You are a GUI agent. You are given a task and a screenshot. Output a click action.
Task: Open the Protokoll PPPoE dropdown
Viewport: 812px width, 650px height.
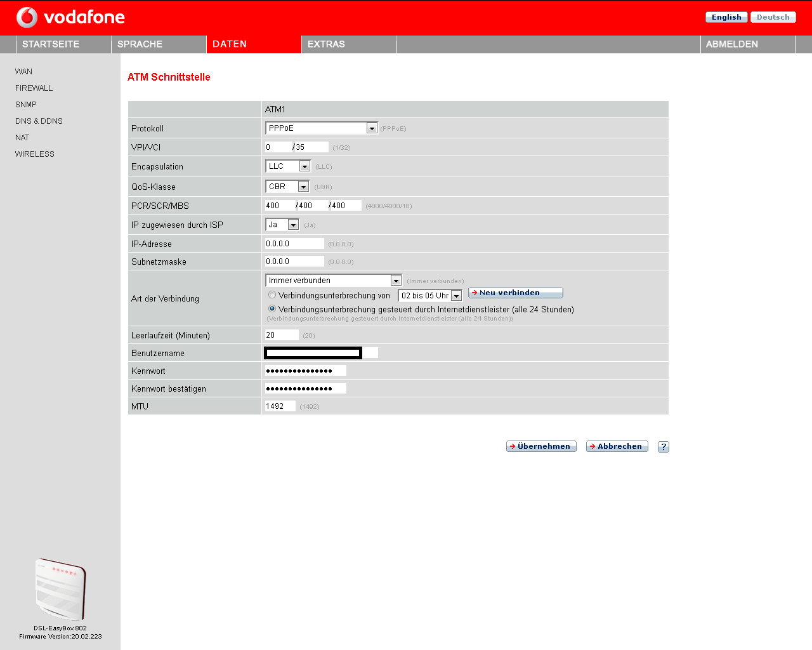click(x=372, y=128)
